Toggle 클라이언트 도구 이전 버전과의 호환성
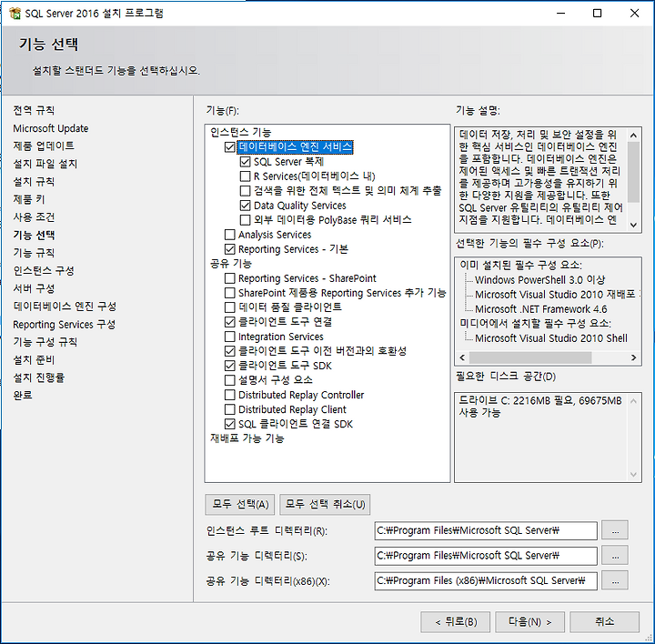Image resolution: width=655 pixels, height=644 pixels. 230,351
